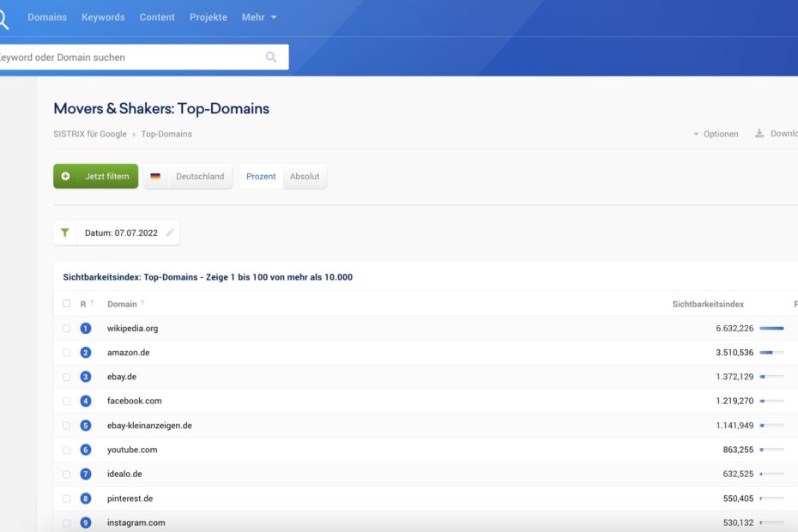Click rank badge 4 for facebook.com
This screenshot has height=532, width=798.
(86, 402)
